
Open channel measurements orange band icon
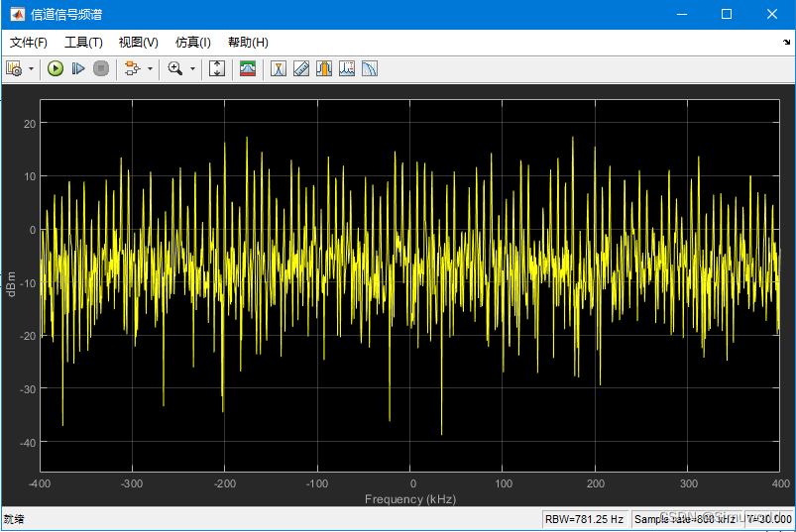pyautogui.click(x=324, y=68)
